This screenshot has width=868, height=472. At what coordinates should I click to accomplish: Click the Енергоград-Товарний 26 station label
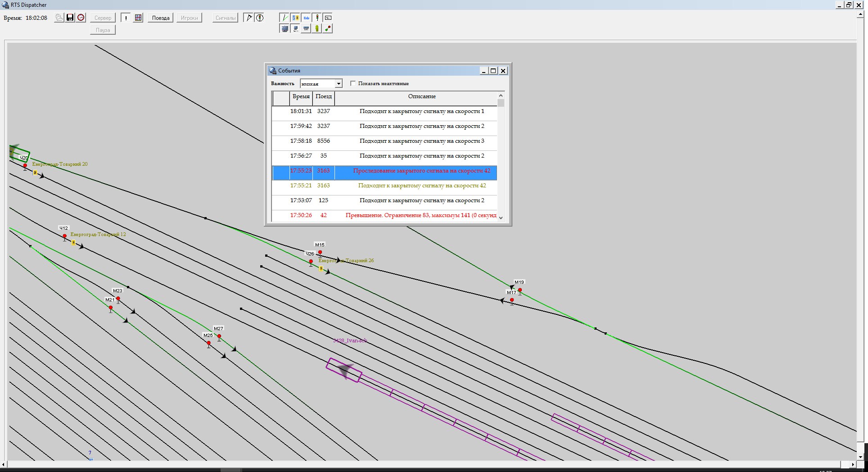coord(346,260)
